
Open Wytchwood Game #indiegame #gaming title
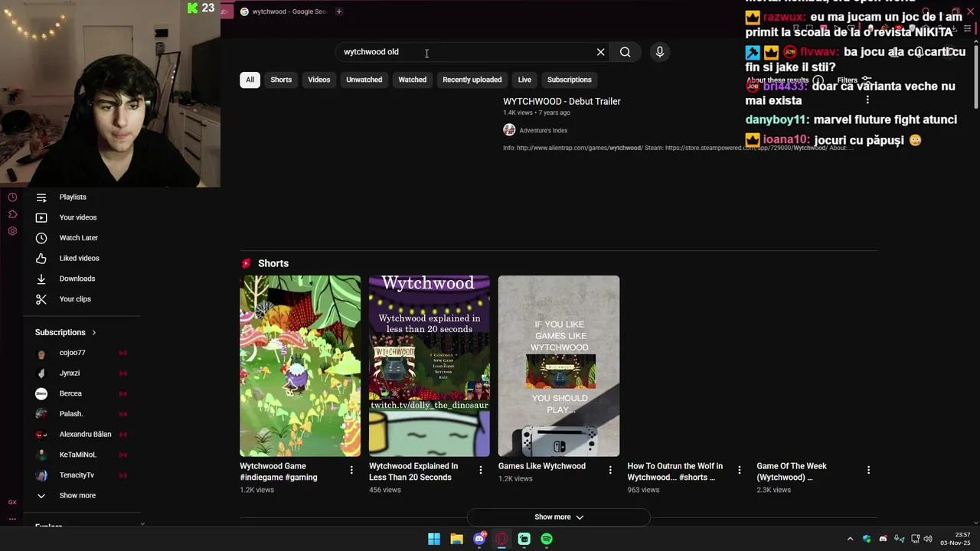279,471
